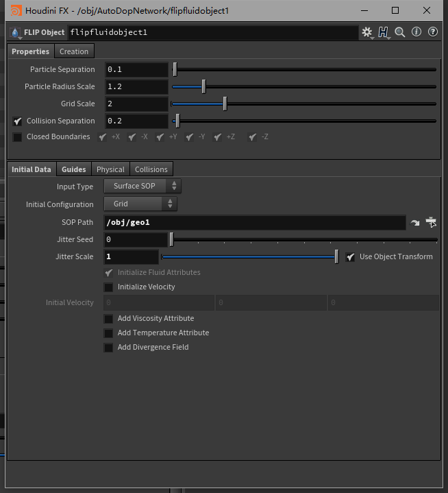448x493 pixels.
Task: Select the Collisions tab
Action: [x=151, y=169]
